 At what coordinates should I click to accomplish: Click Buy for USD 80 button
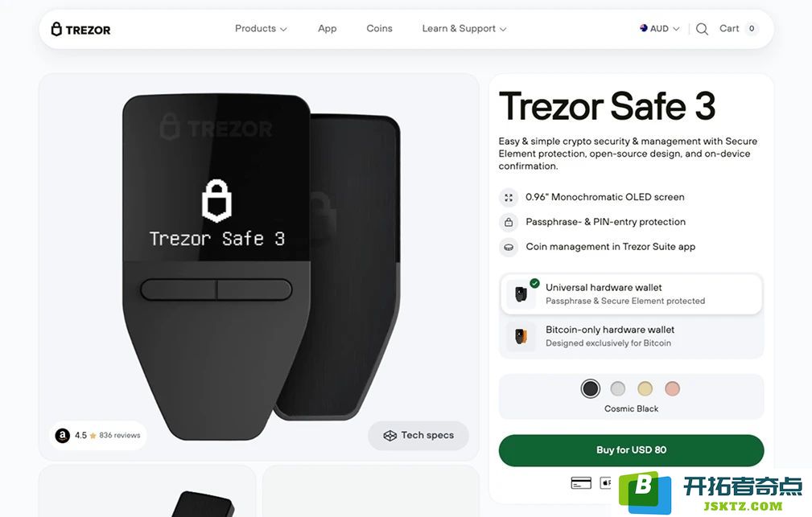click(631, 450)
